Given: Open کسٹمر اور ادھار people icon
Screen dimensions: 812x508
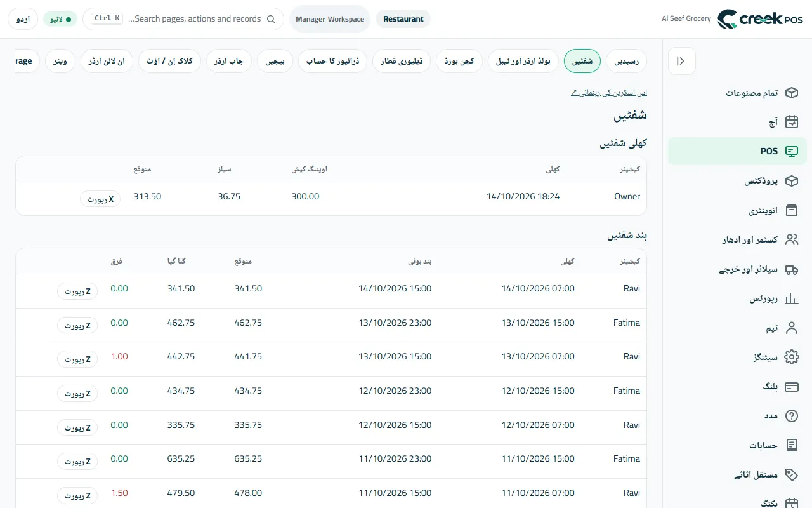Looking at the screenshot, I should point(791,239).
